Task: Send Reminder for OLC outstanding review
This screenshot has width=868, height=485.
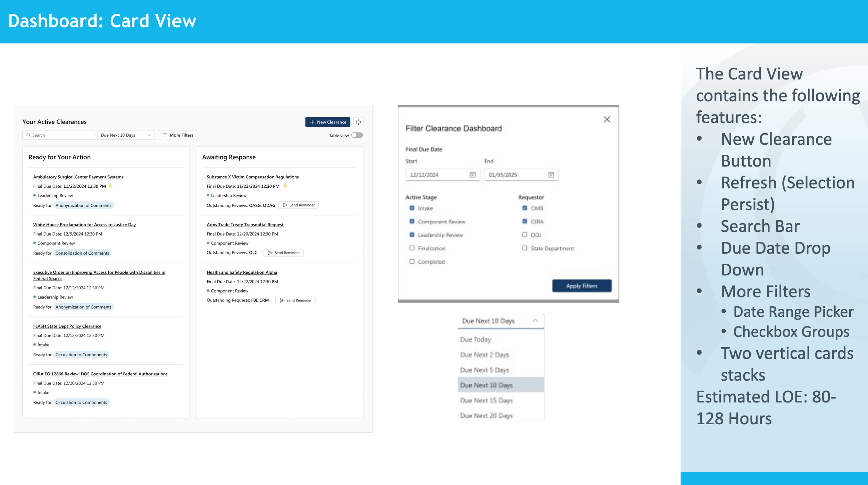Action: [283, 253]
